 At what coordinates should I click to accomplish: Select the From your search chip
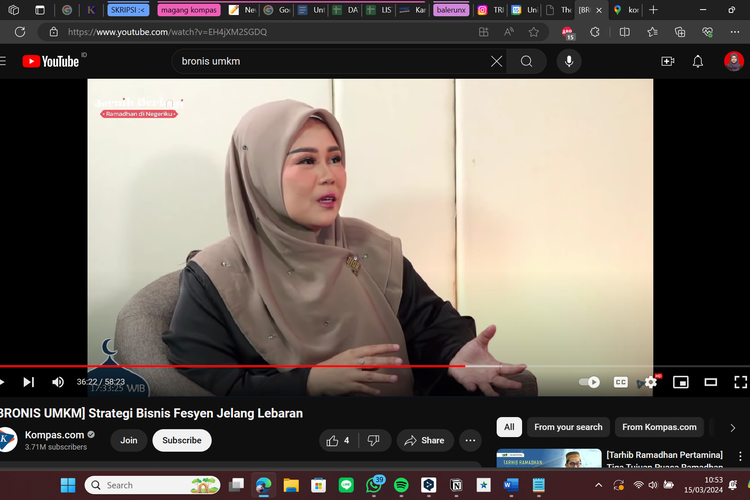tap(568, 427)
